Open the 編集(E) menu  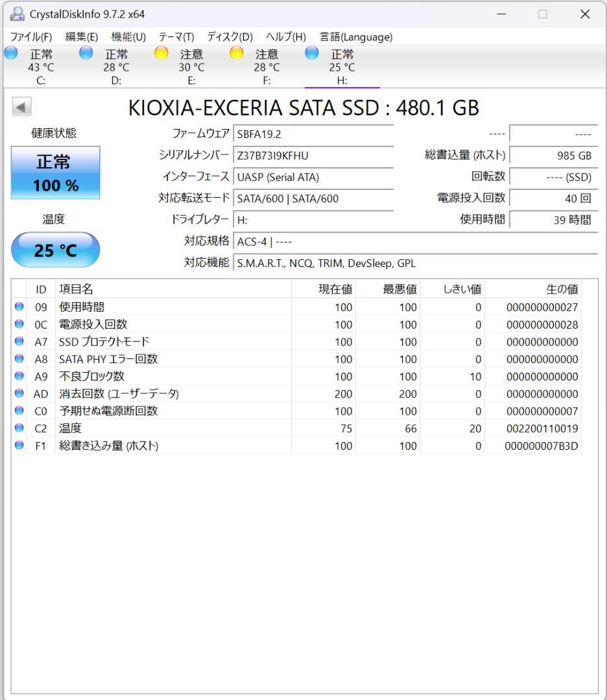point(81,36)
